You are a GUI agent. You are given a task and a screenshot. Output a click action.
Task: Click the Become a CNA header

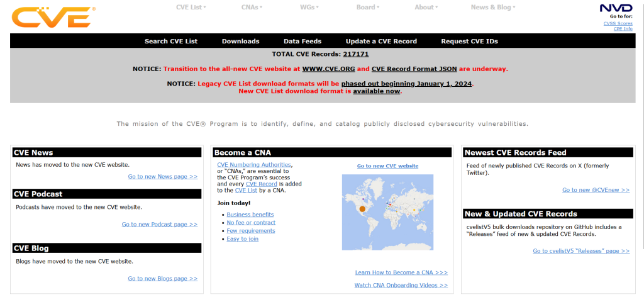coord(332,152)
